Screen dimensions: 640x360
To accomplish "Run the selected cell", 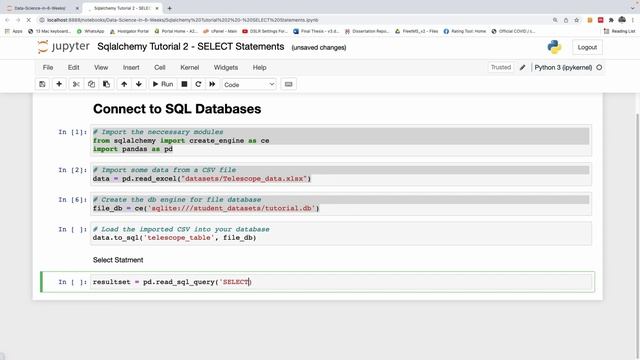I will pos(163,84).
